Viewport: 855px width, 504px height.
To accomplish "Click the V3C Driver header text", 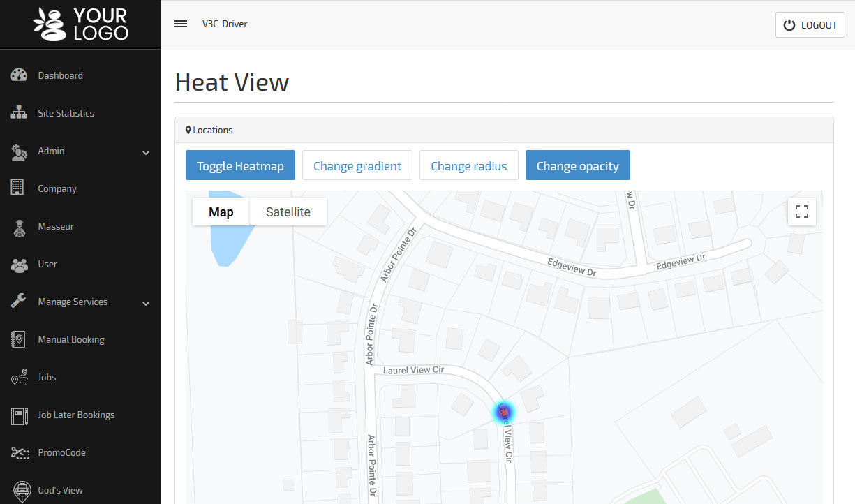I will (225, 24).
